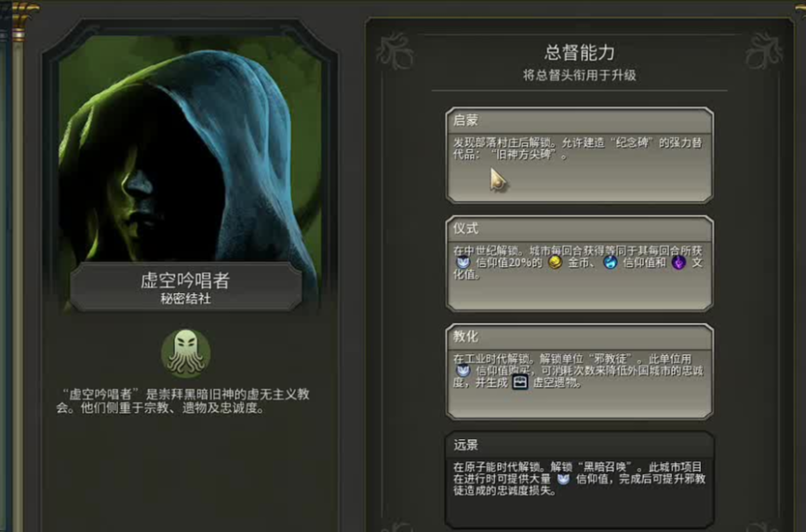Click the faith icon in the 教化 description
806x532 pixels.
463,370
